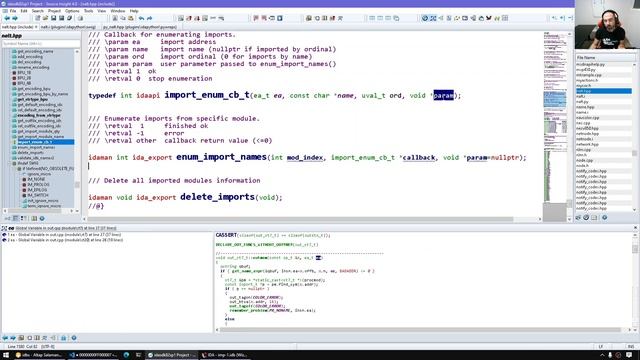Open the notification center icon

[x=629, y=355]
